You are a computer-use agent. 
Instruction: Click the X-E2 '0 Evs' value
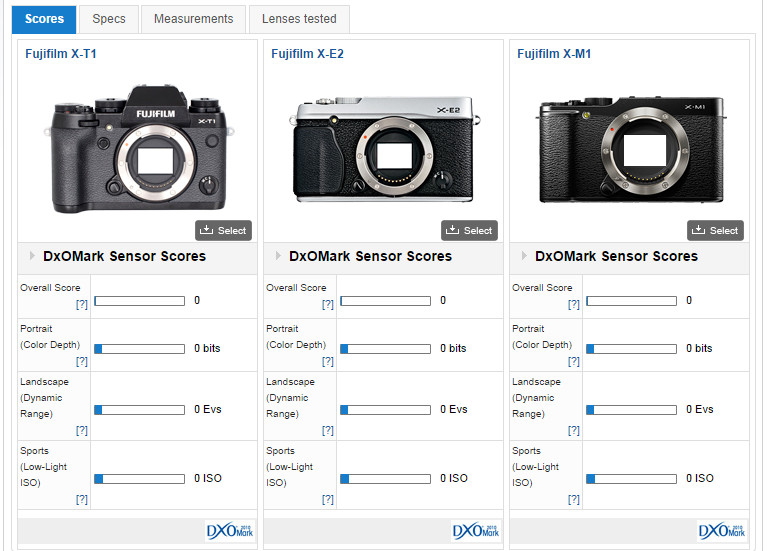454,409
